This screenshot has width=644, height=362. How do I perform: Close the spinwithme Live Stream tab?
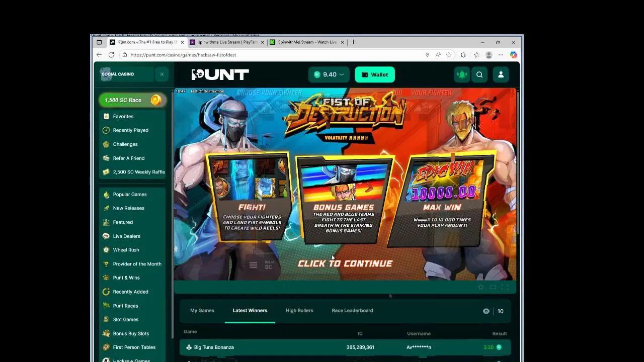point(262,42)
